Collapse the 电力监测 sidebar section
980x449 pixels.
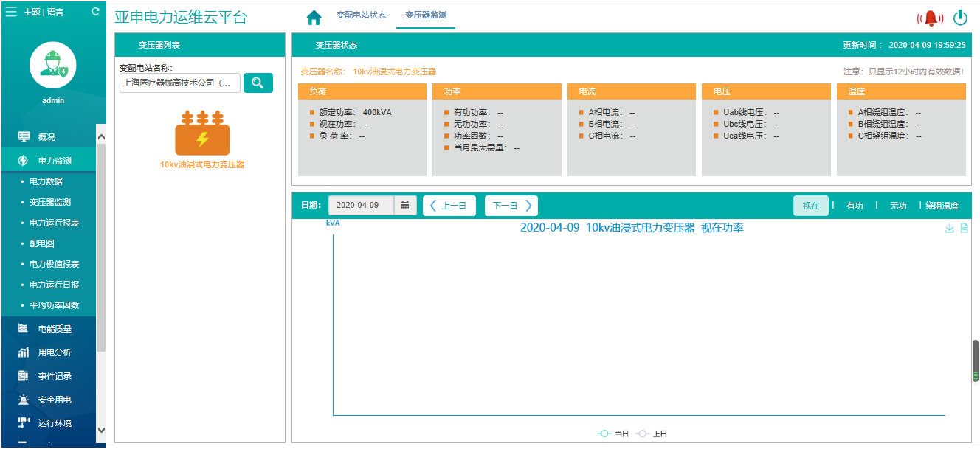pos(55,161)
